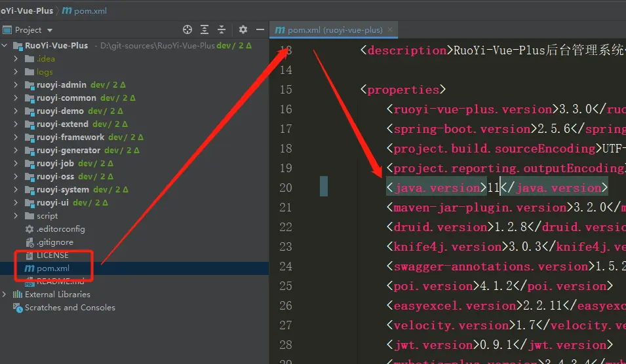Select the logs folder icon

coord(29,72)
